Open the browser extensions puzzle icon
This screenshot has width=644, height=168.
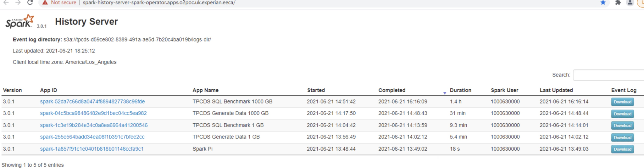click(x=618, y=3)
